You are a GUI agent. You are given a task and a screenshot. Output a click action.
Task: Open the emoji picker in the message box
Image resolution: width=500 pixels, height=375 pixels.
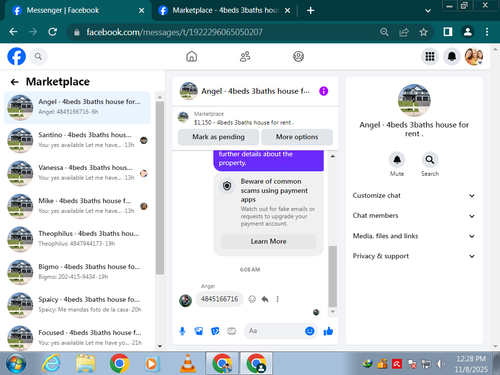click(x=310, y=331)
